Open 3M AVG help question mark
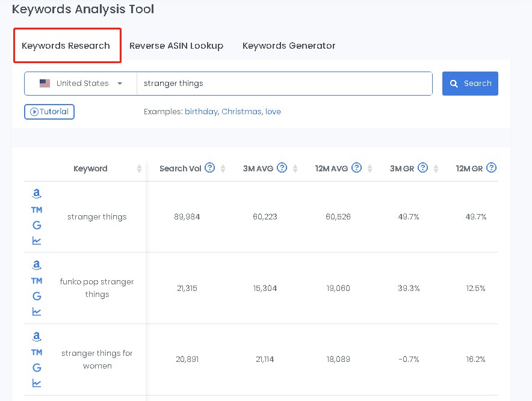Viewport: 532px width, 401px height. point(282,168)
